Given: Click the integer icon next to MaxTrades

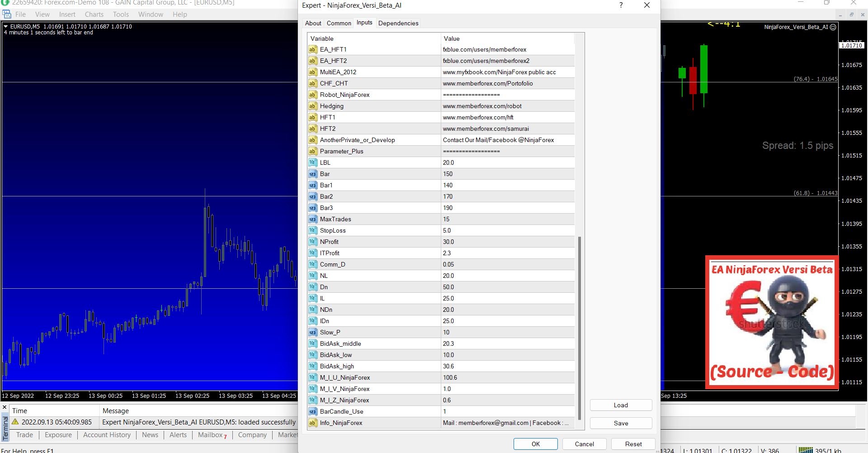Looking at the screenshot, I should tap(312, 219).
